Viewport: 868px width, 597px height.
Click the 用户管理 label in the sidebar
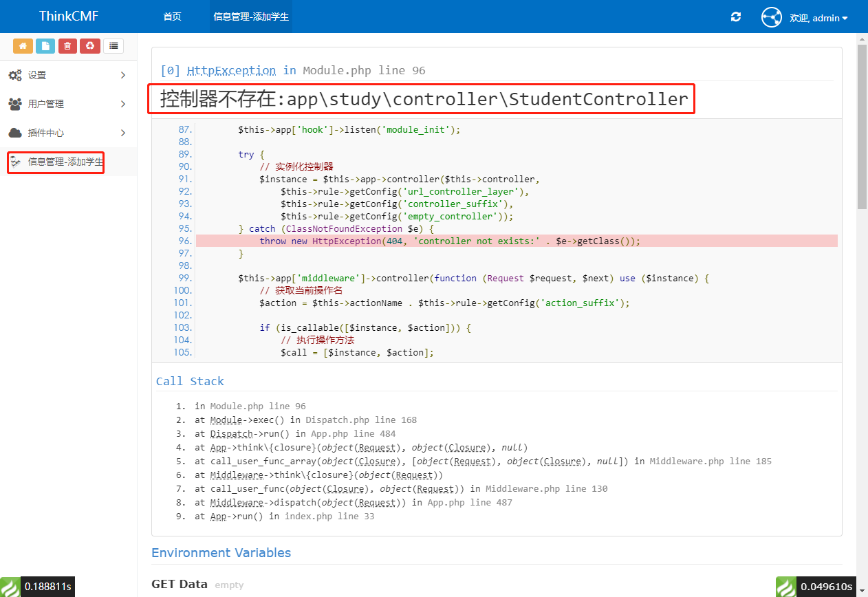point(46,104)
